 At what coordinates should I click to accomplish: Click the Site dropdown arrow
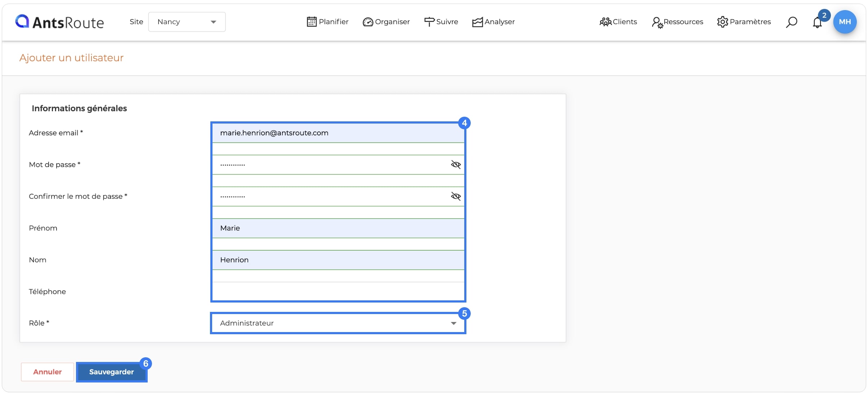point(214,22)
